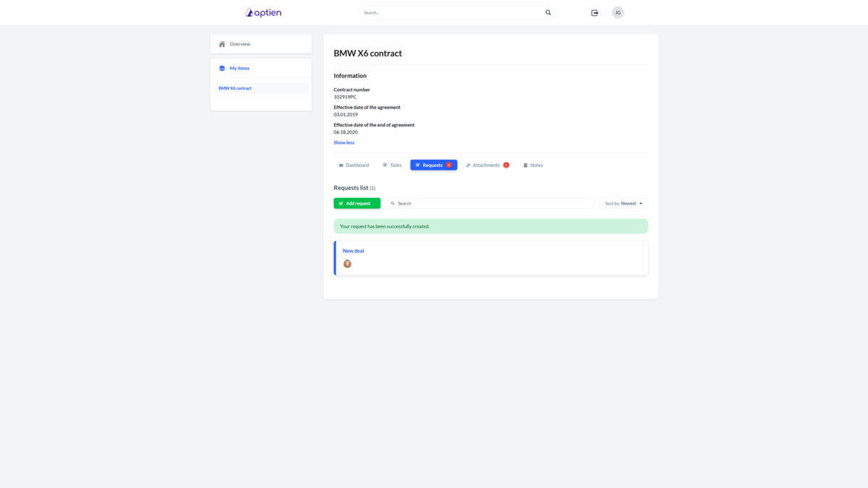Image resolution: width=868 pixels, height=488 pixels.
Task: Click contract number 102919PC
Action: (x=345, y=97)
